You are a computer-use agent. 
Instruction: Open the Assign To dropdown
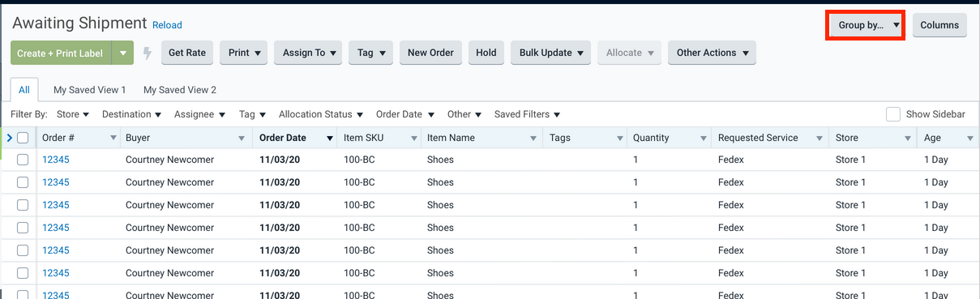[x=308, y=53]
